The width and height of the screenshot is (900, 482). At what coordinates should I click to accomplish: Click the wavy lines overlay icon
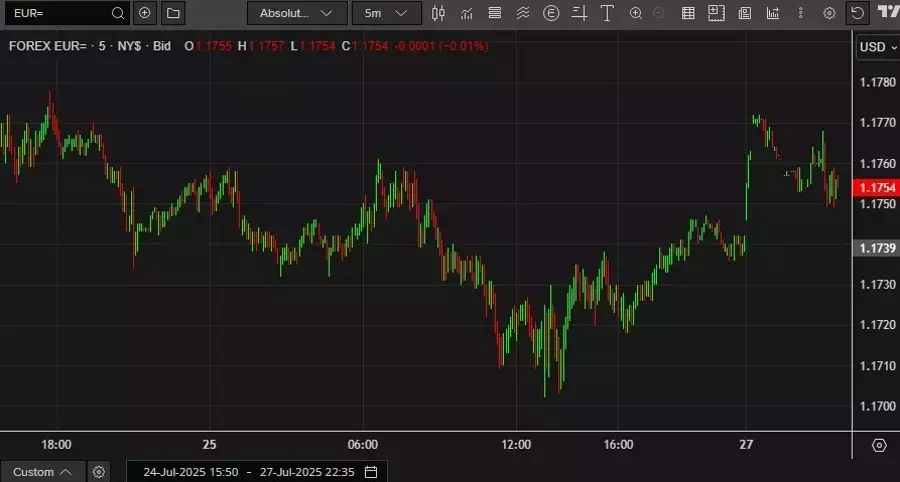523,13
